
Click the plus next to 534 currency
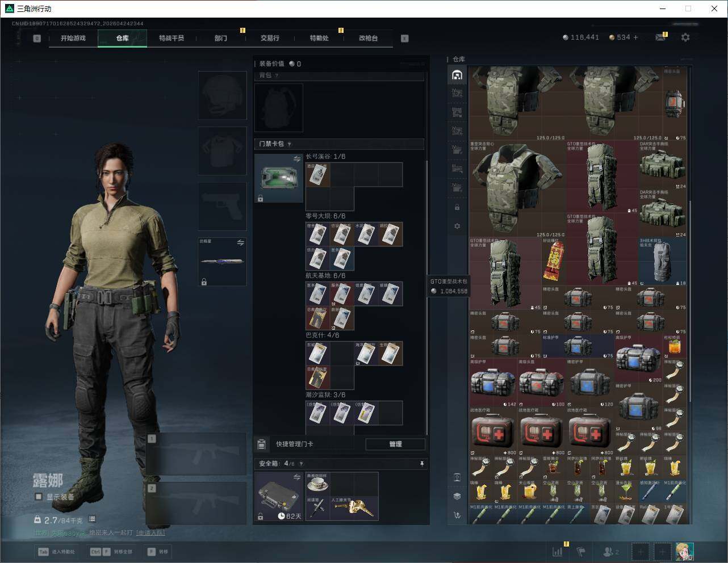635,37
